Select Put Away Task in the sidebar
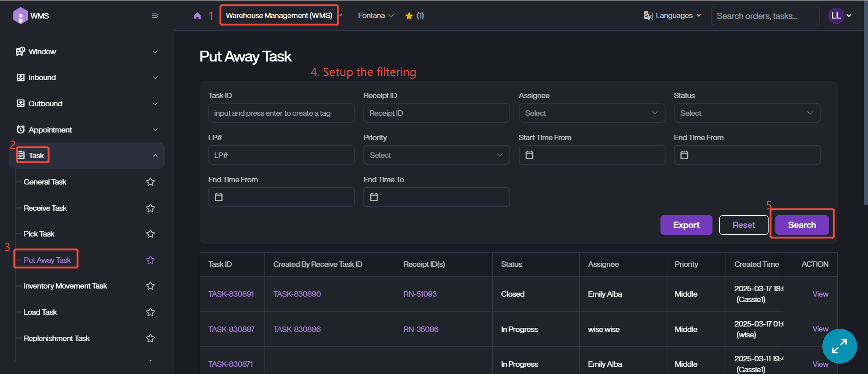868x374 pixels. click(x=47, y=260)
